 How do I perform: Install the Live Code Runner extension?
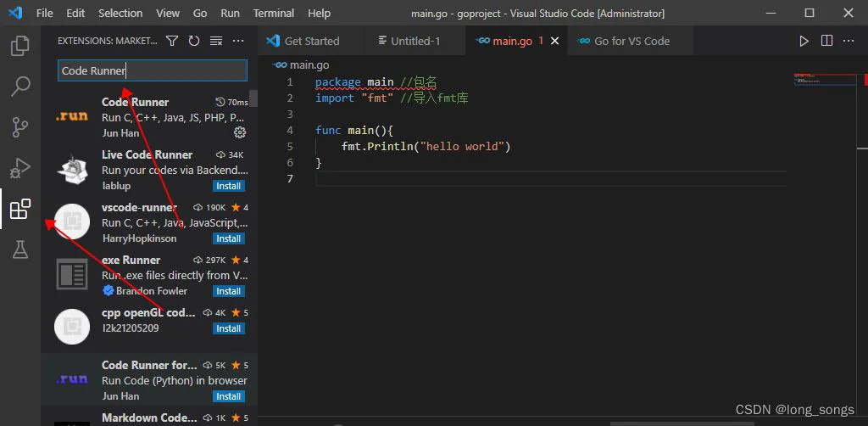pos(229,186)
